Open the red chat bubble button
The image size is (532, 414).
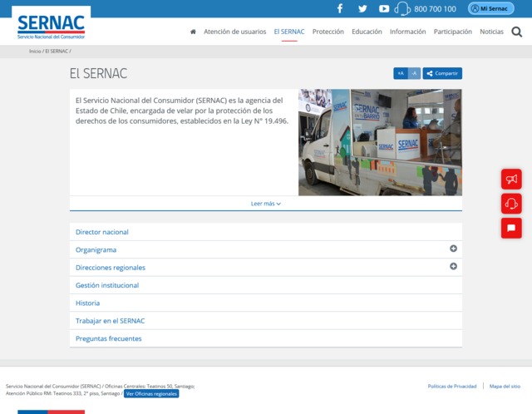(x=511, y=228)
